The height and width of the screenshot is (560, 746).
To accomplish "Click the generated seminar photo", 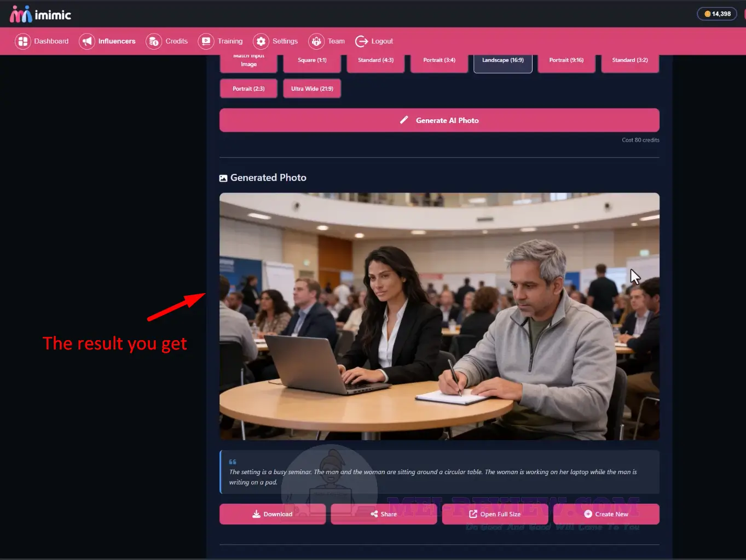I will point(439,316).
